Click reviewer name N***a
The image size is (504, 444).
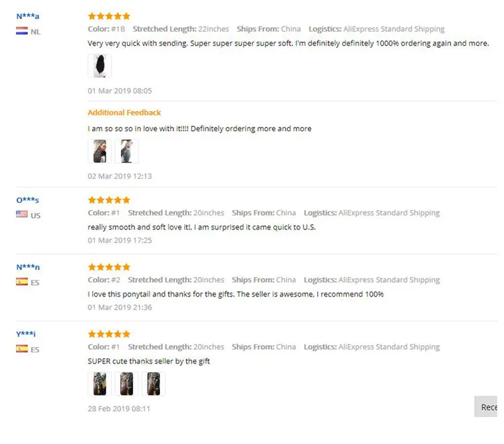28,16
